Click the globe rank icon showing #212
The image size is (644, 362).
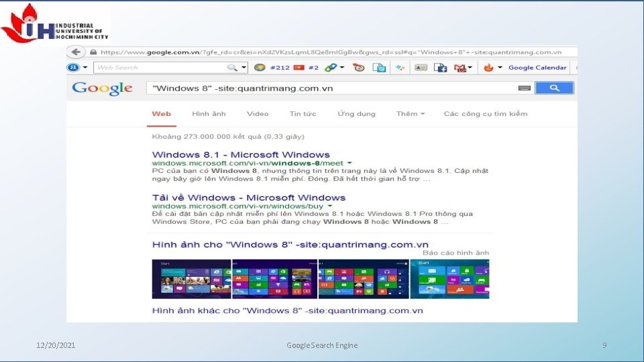tap(260, 67)
